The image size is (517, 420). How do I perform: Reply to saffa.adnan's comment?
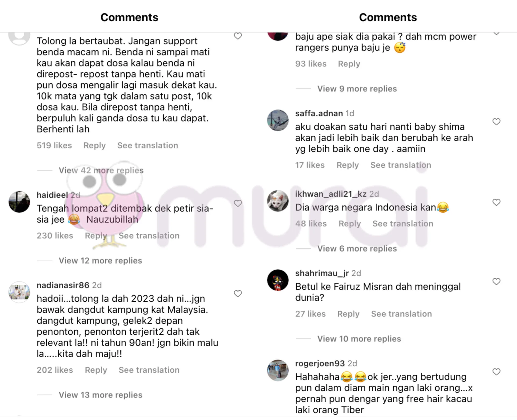348,165
